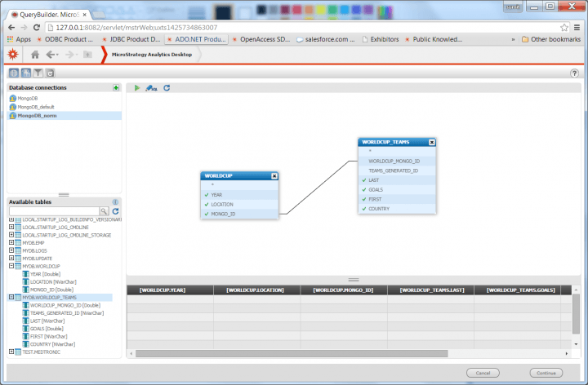Click the fourth query builder toolbar icon
Screen dimensions: 588x385
[51, 73]
